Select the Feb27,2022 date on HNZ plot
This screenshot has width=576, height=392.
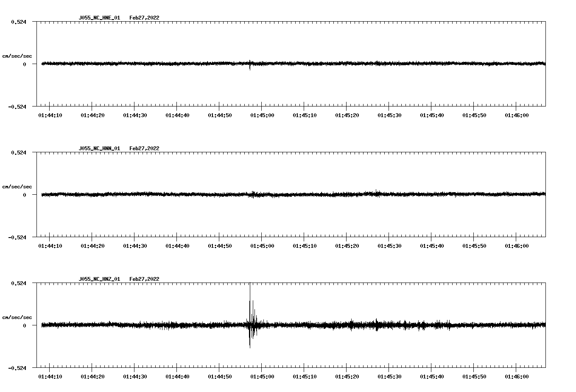click(144, 279)
